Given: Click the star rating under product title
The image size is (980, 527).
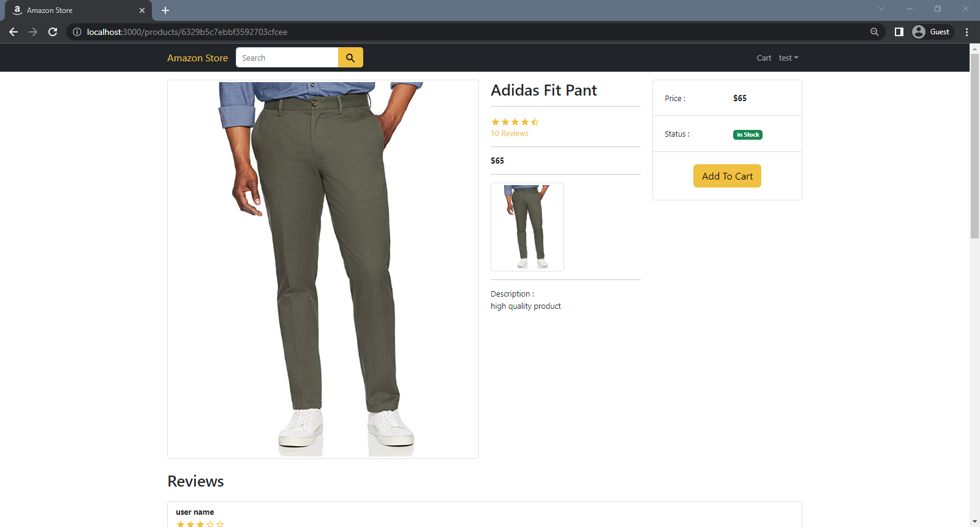Looking at the screenshot, I should [x=514, y=122].
